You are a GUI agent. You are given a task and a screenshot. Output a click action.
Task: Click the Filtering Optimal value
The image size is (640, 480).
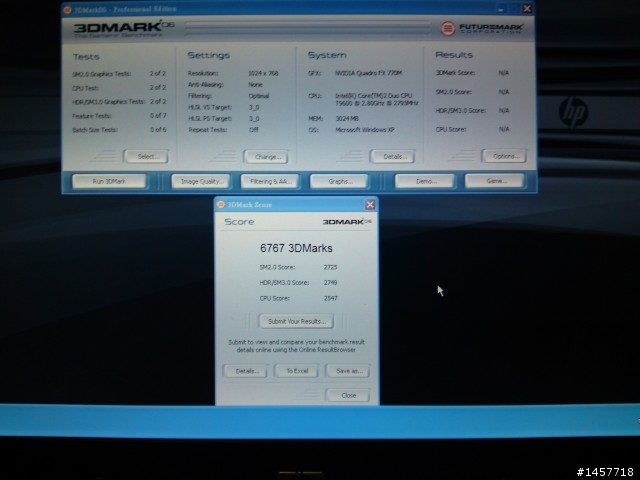258,96
